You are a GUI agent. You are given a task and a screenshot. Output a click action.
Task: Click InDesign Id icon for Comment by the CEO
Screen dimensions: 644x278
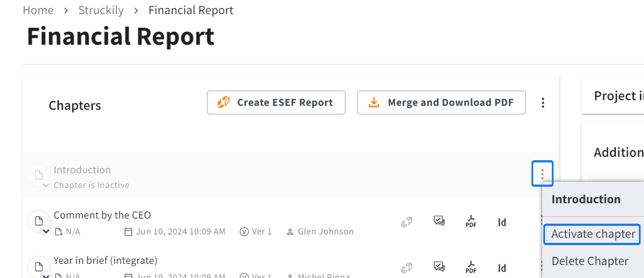(502, 223)
